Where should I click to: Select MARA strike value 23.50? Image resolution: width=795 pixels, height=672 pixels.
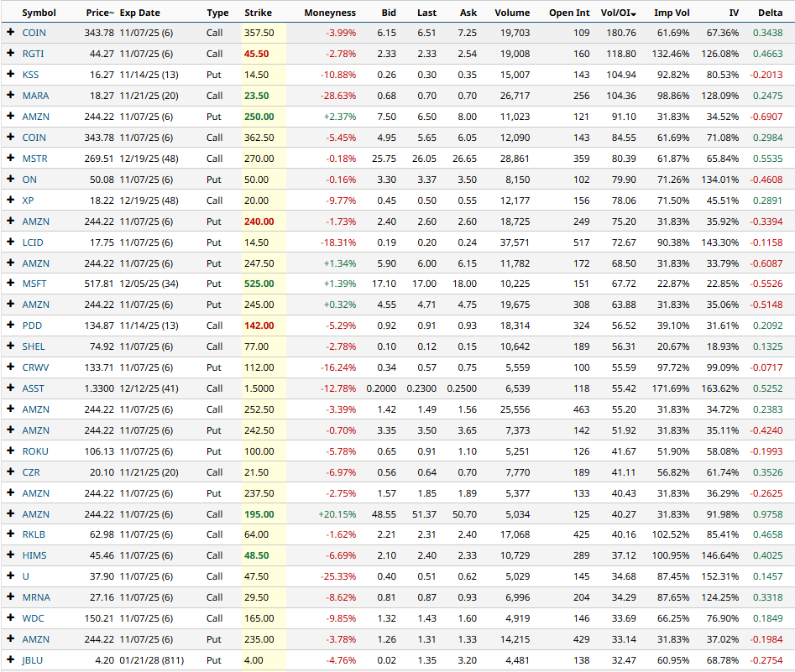tap(257, 96)
